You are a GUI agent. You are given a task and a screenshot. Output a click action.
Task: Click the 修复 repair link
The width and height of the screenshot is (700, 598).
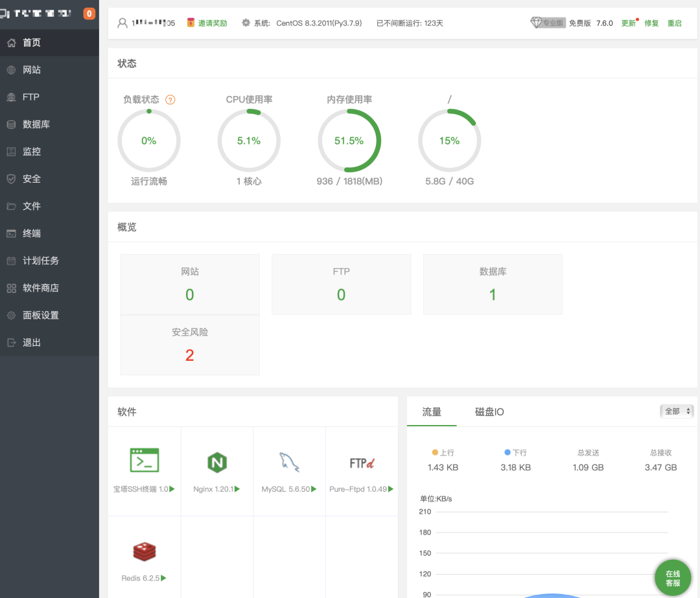651,23
